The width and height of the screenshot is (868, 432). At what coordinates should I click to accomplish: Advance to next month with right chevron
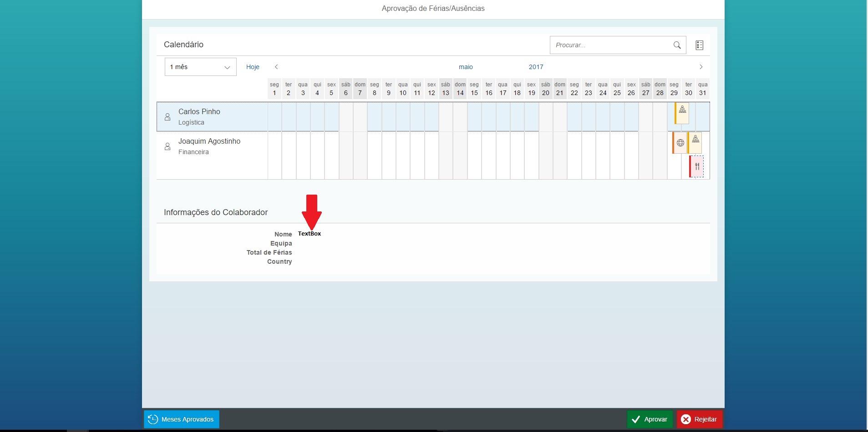click(x=700, y=67)
